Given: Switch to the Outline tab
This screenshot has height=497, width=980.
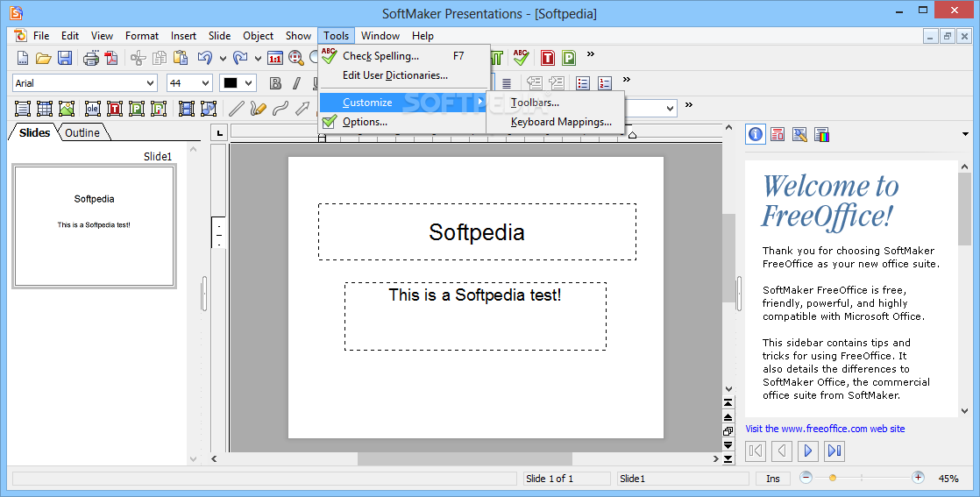Looking at the screenshot, I should pos(82,132).
